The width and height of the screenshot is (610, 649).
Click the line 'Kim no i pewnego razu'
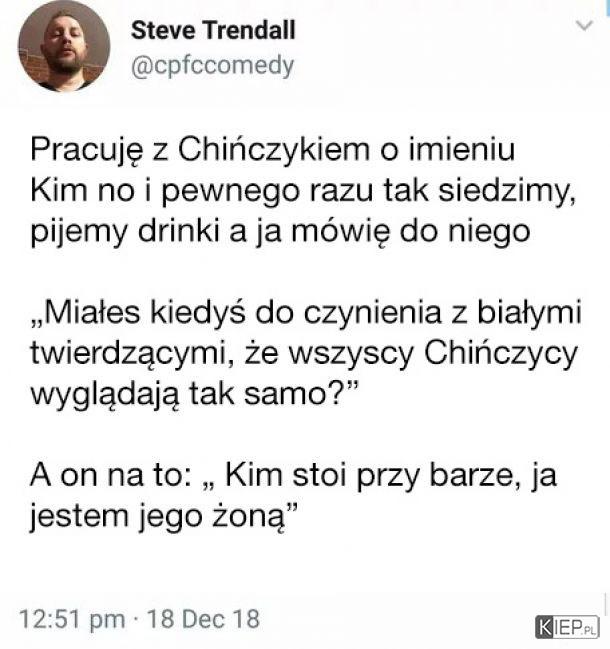pos(303,191)
